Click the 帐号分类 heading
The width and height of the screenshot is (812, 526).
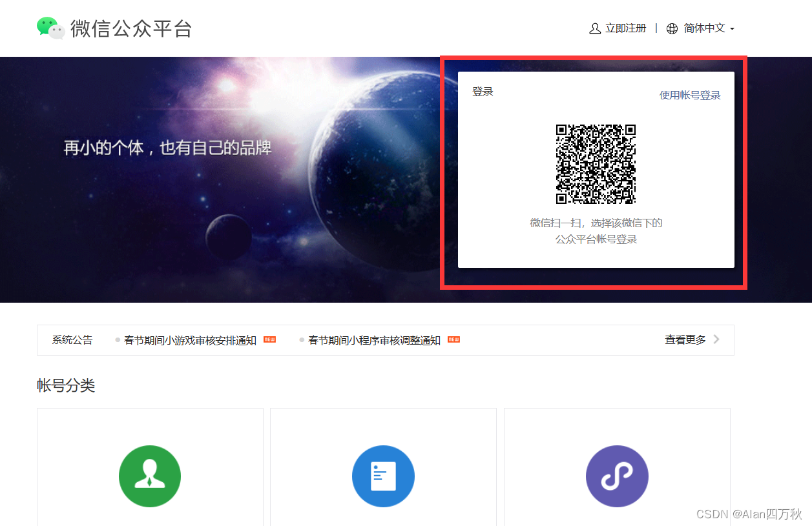[x=66, y=386]
